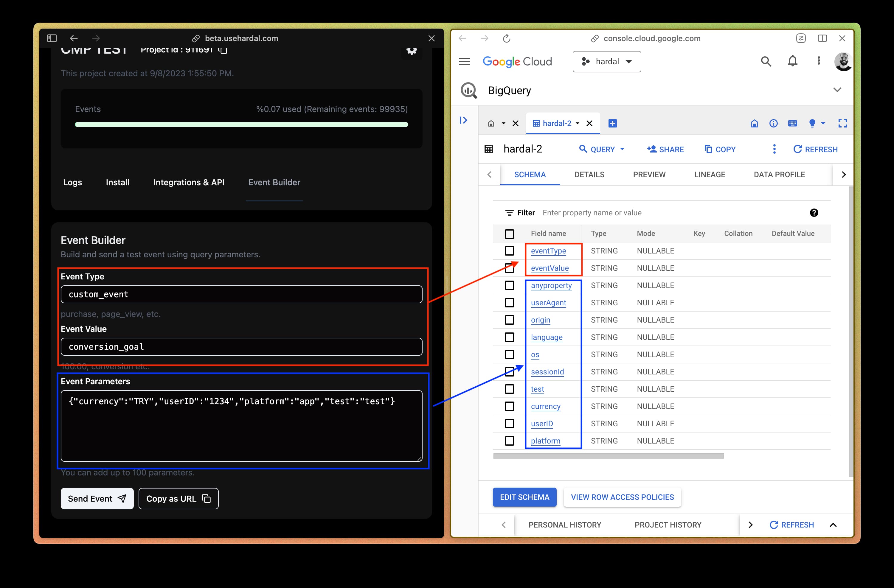
Task: Click the EDIT SCHEMA button
Action: click(524, 497)
